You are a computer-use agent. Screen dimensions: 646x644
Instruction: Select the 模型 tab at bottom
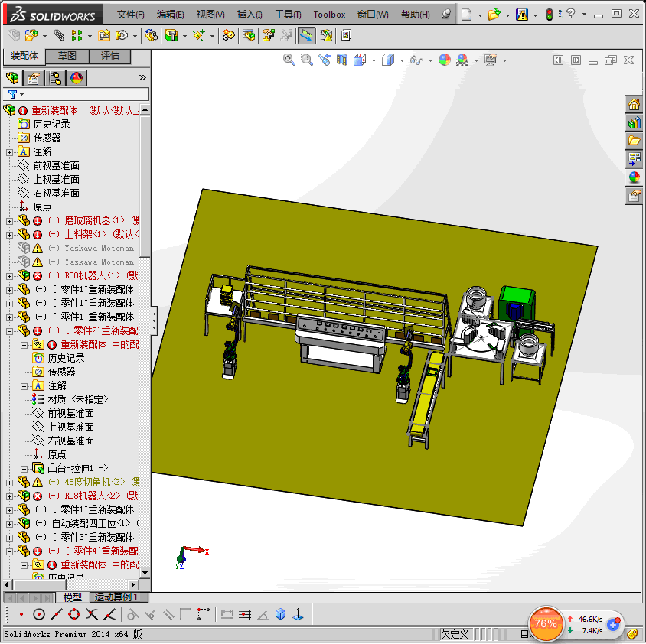pos(72,597)
